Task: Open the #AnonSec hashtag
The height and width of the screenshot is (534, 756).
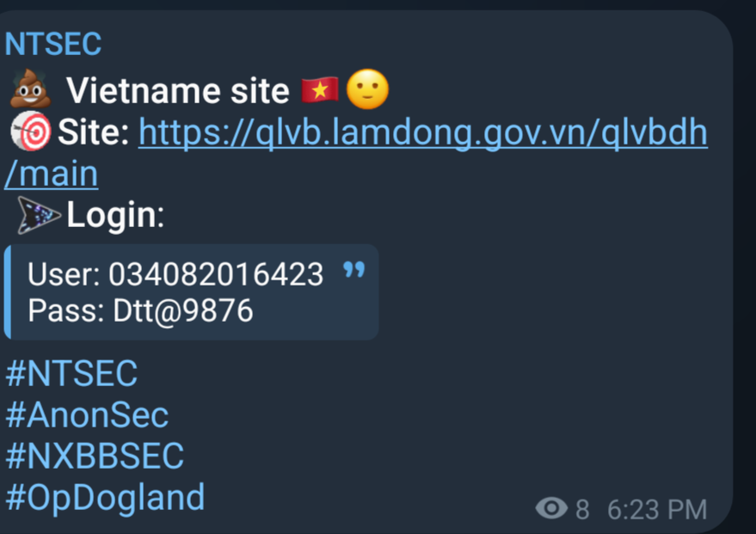Action: (87, 415)
